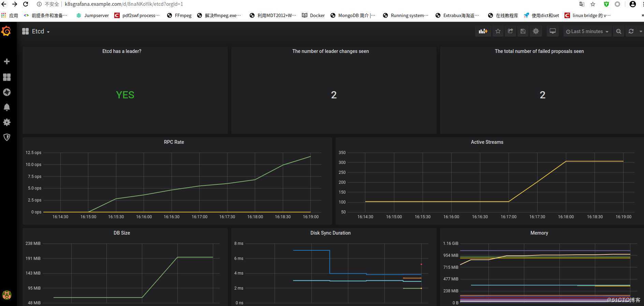Click the number of leader changes panel title
The height and width of the screenshot is (306, 644).
point(331,51)
